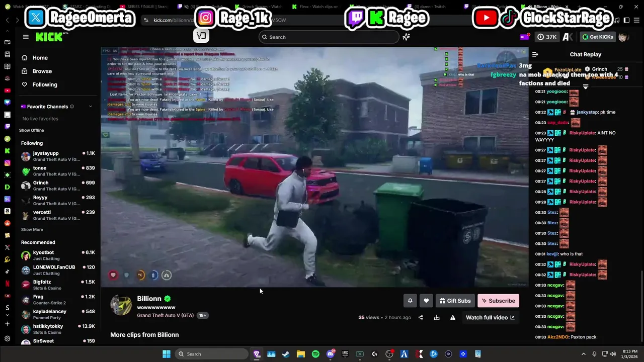Add item with sidebar plus icon
This screenshot has height=362, width=644.
pyautogui.click(x=7, y=324)
